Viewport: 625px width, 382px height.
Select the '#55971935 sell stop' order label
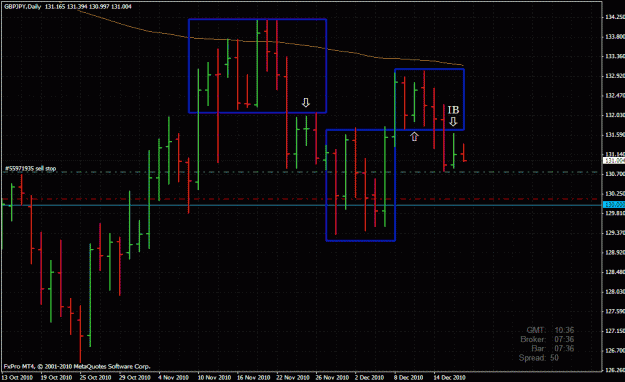coord(30,169)
